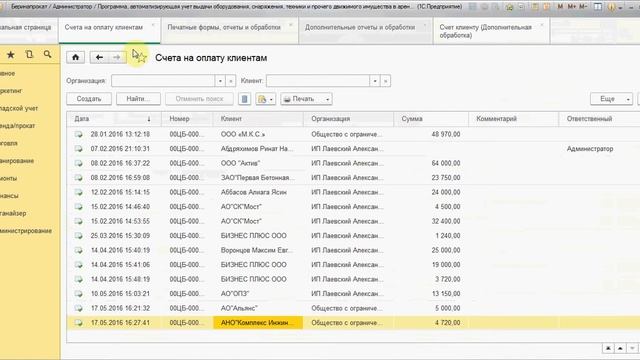The width and height of the screenshot is (640, 360).
Task: Close the Счет клиенту tab
Action: 542,25
